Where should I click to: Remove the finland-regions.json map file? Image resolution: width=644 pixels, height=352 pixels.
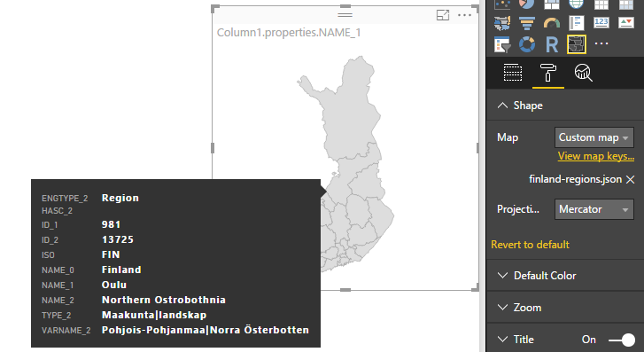(x=631, y=180)
